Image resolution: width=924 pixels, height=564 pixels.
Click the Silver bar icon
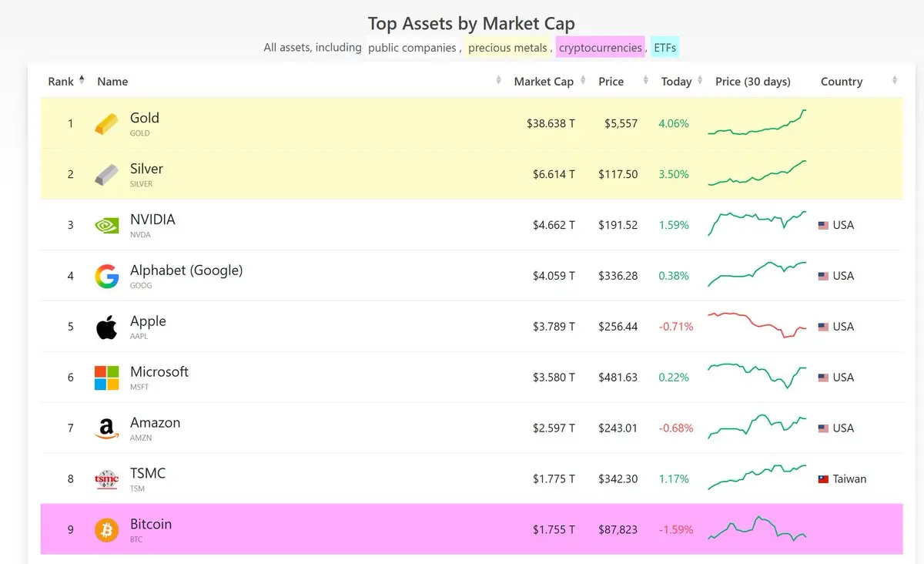pos(106,174)
